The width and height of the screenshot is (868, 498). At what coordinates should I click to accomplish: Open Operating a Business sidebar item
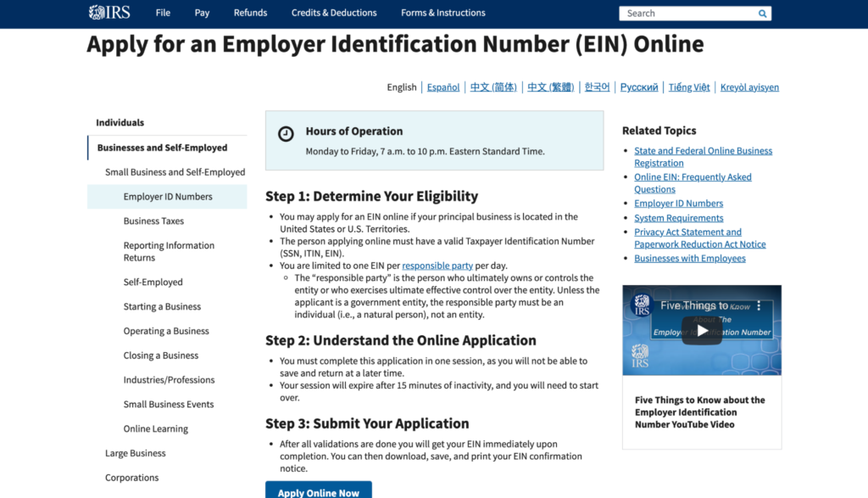pos(167,330)
